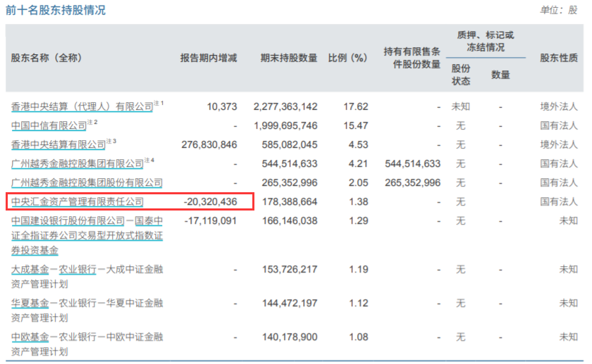The image size is (592, 364).
Task: Click sub-header 股份状态
Action: point(461,75)
